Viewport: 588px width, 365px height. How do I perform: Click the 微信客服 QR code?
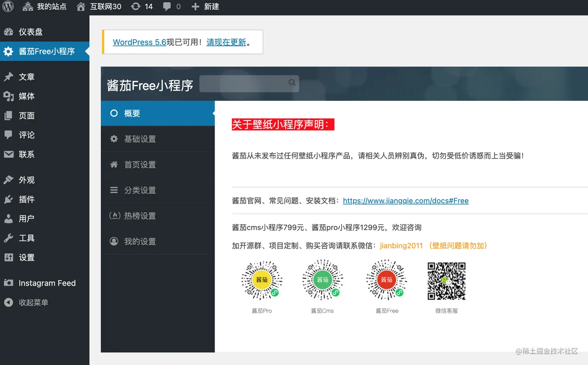coord(446,281)
